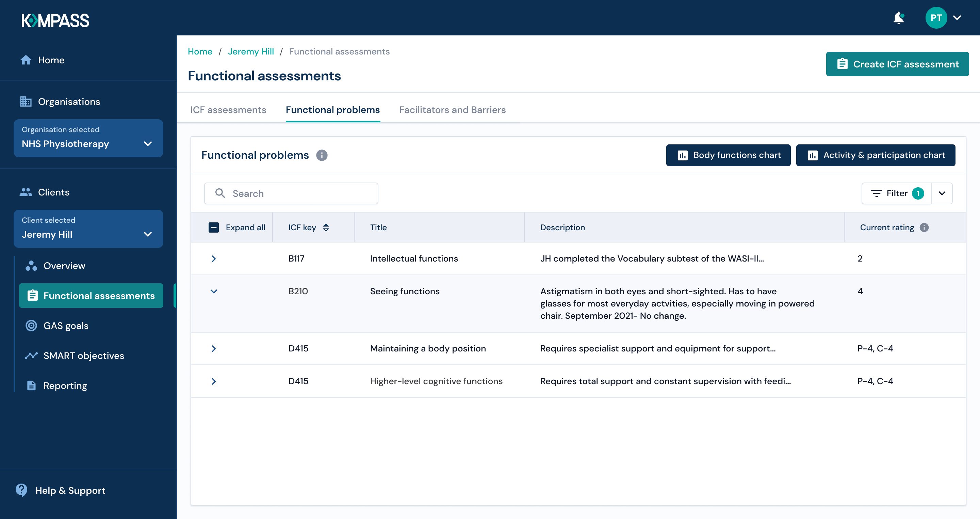Open Help & Support

pos(60,490)
